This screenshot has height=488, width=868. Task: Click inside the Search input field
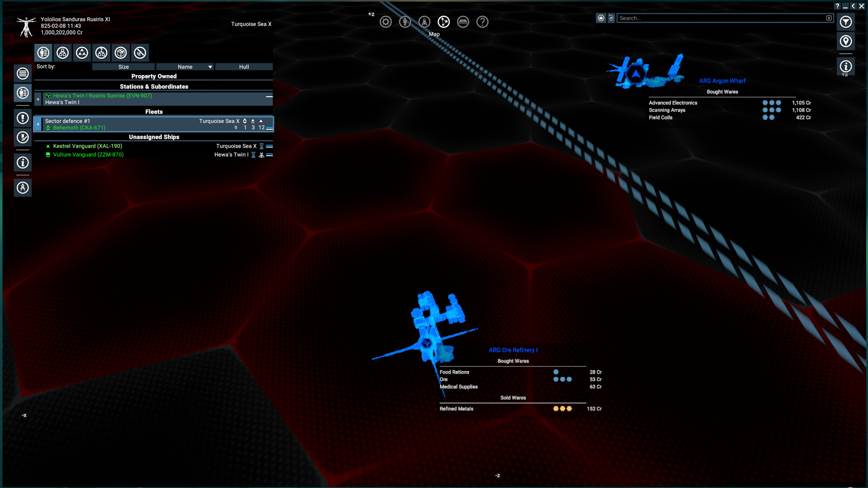[x=723, y=18]
